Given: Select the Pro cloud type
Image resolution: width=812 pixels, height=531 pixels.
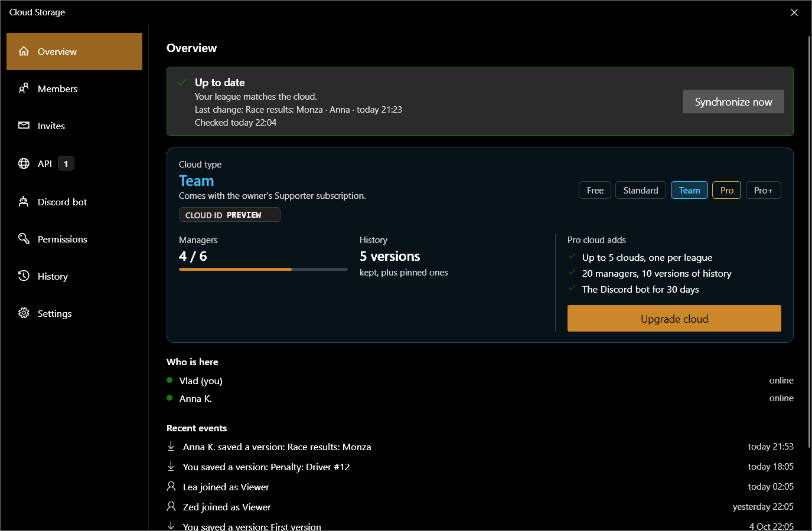Looking at the screenshot, I should [x=727, y=190].
